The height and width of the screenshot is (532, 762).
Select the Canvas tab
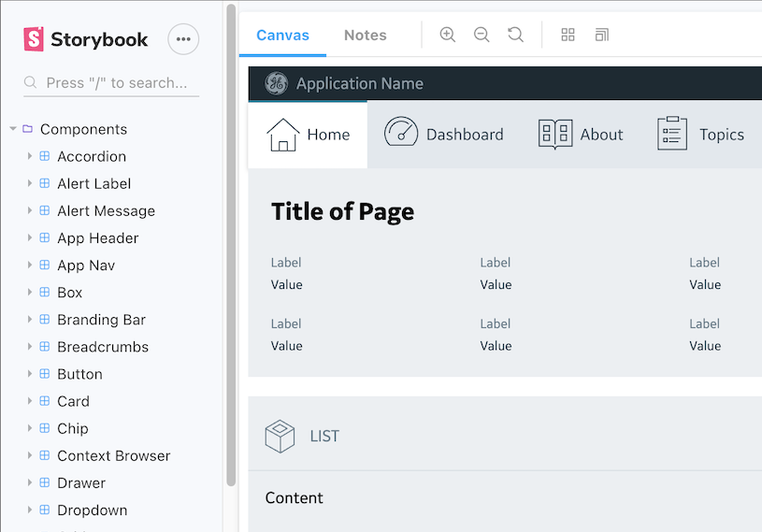(282, 35)
